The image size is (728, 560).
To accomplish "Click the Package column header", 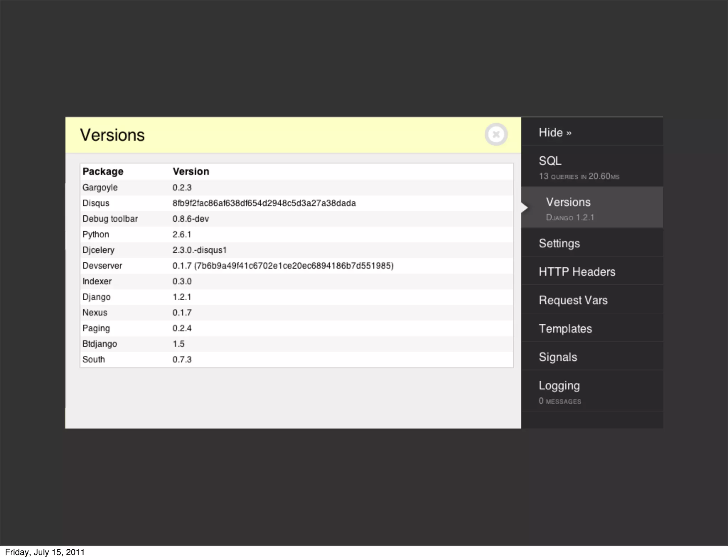I will (x=103, y=171).
